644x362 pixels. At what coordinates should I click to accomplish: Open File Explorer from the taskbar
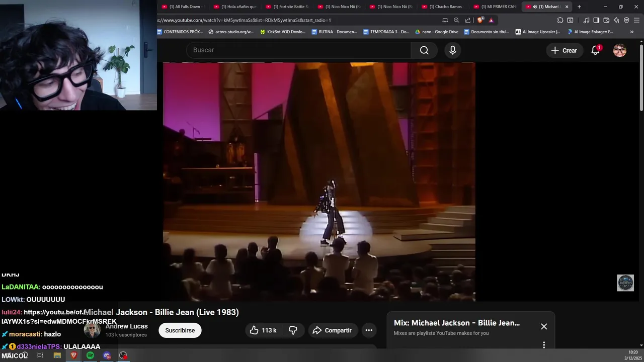tap(57, 355)
